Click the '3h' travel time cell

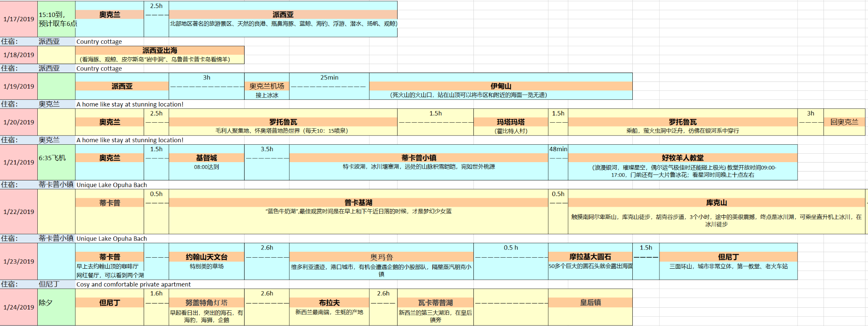pyautogui.click(x=206, y=77)
